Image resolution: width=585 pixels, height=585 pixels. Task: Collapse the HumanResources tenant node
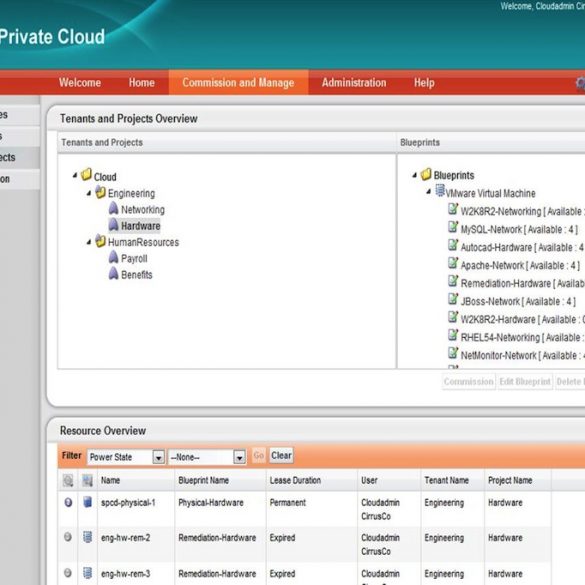(89, 242)
